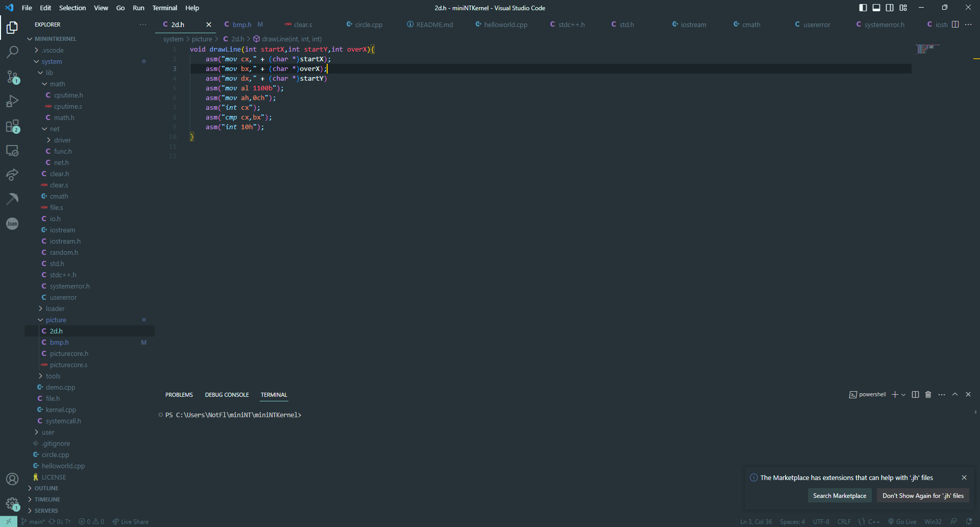Screen dimensions: 980x527
Task: Open picturecore.s in the explorer
Action: click(x=68, y=365)
